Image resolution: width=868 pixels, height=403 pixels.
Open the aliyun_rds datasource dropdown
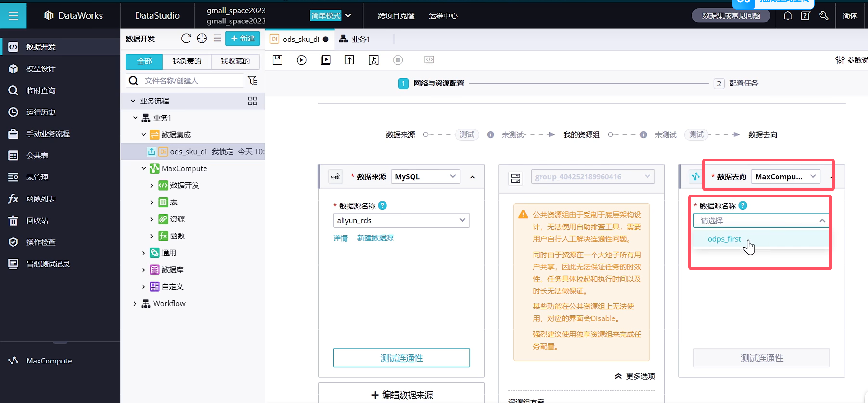401,220
